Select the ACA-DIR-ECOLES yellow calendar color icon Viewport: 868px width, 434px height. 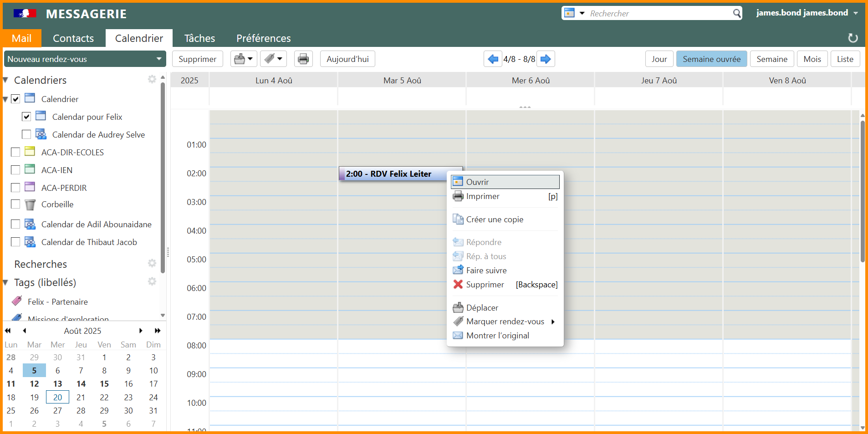(x=30, y=152)
